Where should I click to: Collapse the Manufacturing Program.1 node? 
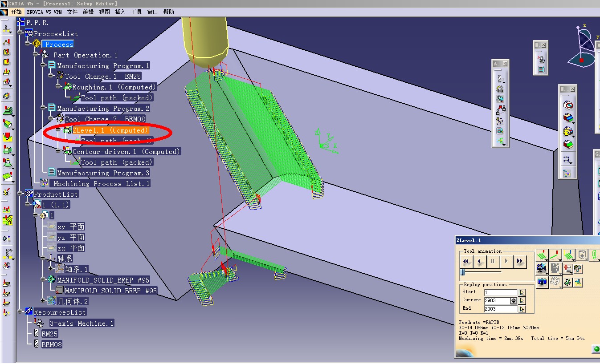pyautogui.click(x=44, y=65)
